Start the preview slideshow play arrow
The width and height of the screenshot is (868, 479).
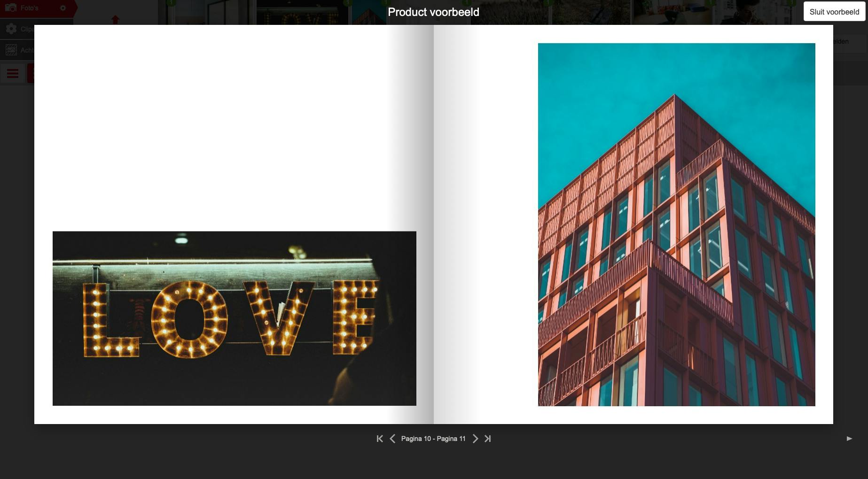(849, 439)
